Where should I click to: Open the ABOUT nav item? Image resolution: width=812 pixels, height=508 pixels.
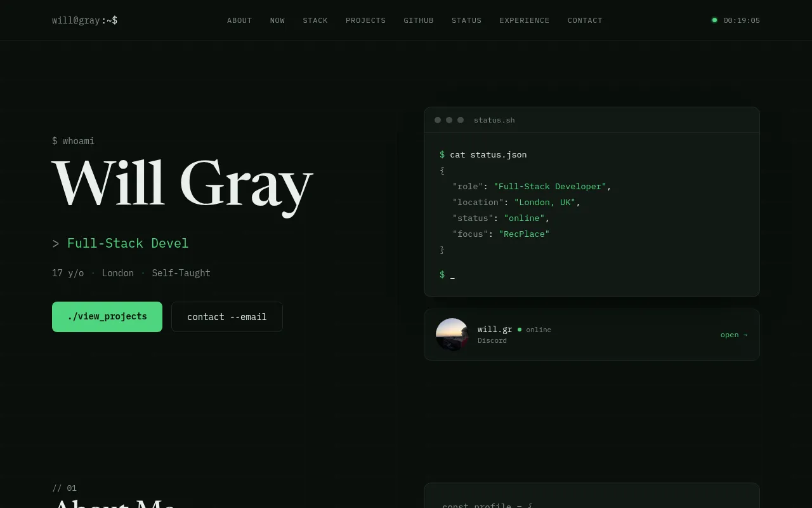click(240, 20)
